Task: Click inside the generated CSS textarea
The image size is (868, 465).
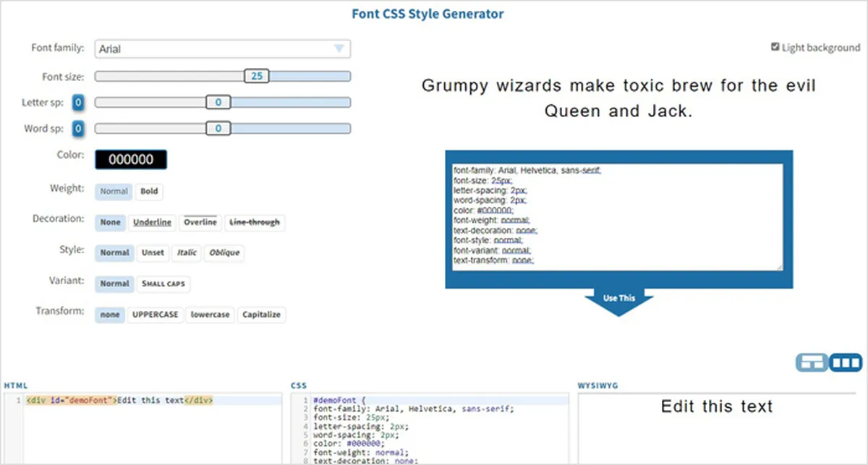Action: point(617,217)
